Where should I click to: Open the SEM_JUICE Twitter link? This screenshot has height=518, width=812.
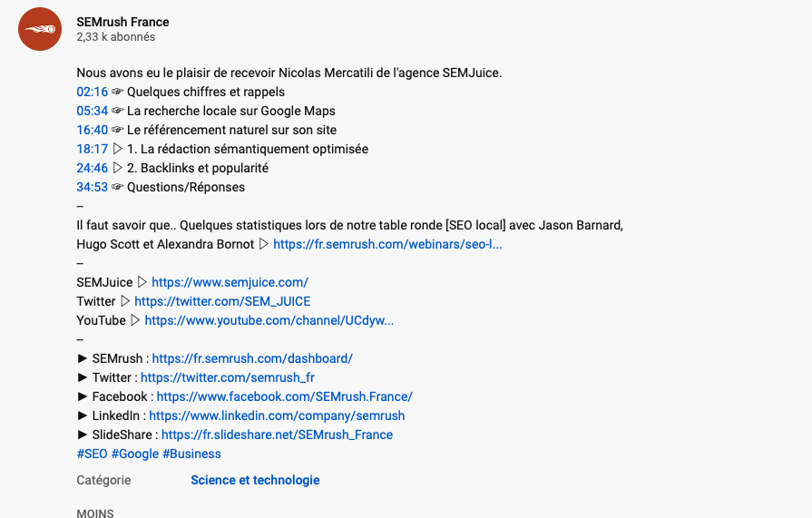click(x=222, y=301)
